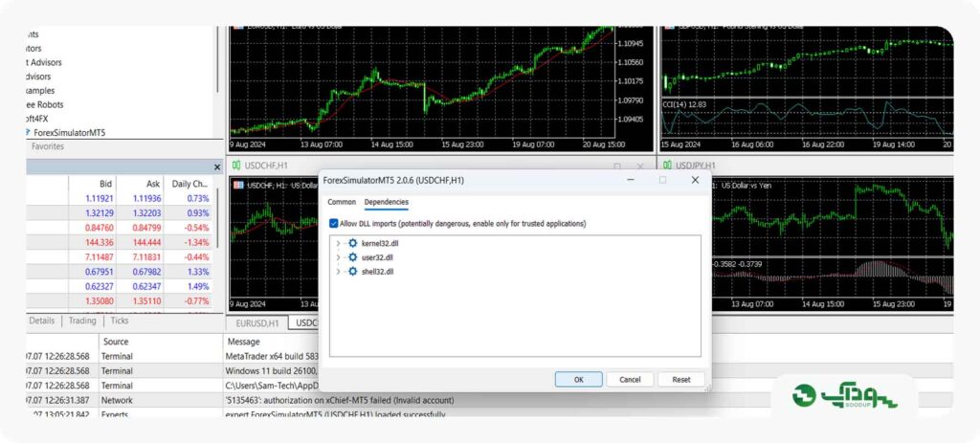Select the Dependencies tab

click(x=387, y=203)
